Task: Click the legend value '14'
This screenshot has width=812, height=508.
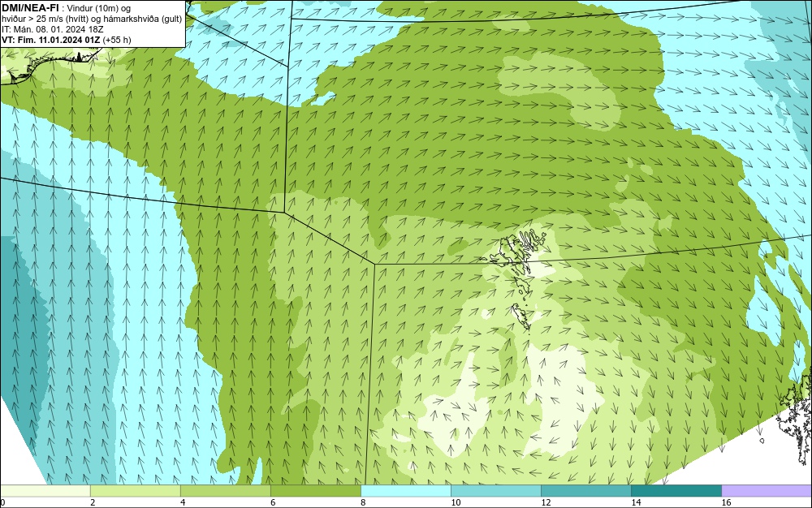Action: click(x=636, y=502)
